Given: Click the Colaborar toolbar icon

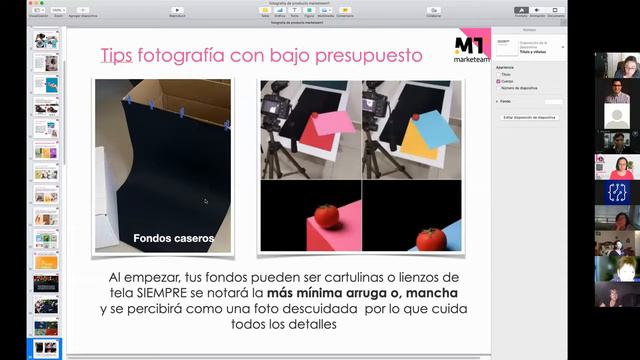Looking at the screenshot, I should [433, 10].
